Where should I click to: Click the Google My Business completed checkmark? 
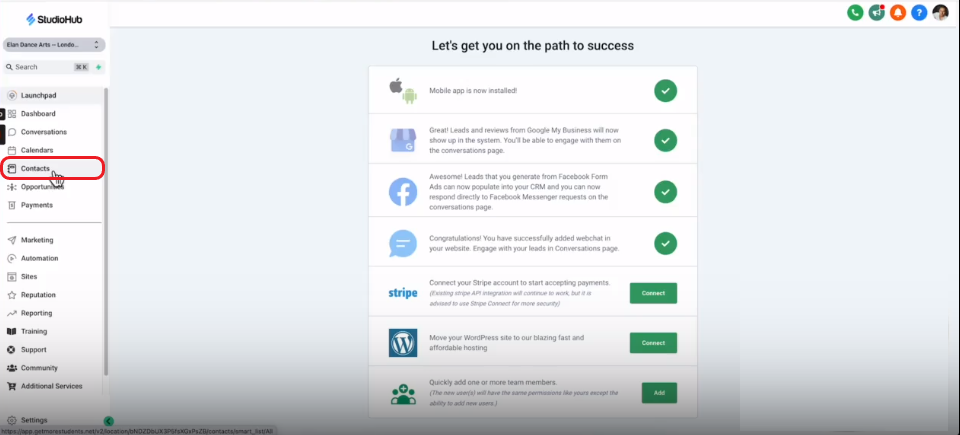(665, 140)
